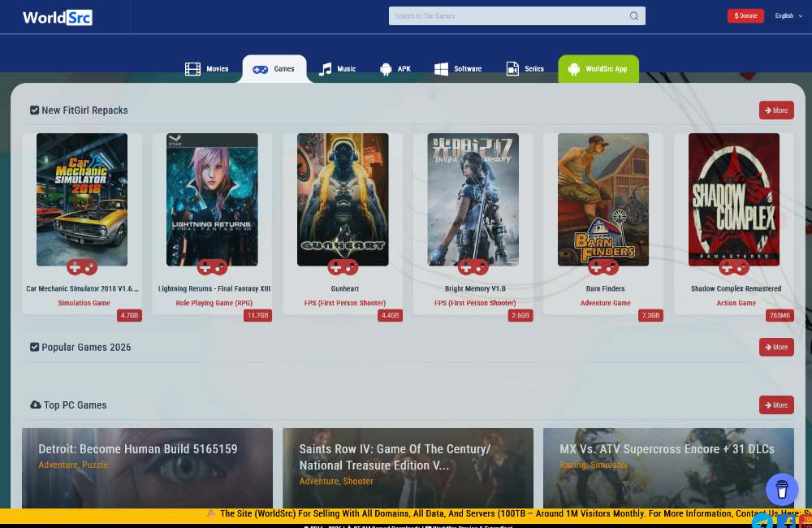Viewport: 812px width, 528px height.
Task: Open the Barn Finders cover image
Action: point(603,200)
